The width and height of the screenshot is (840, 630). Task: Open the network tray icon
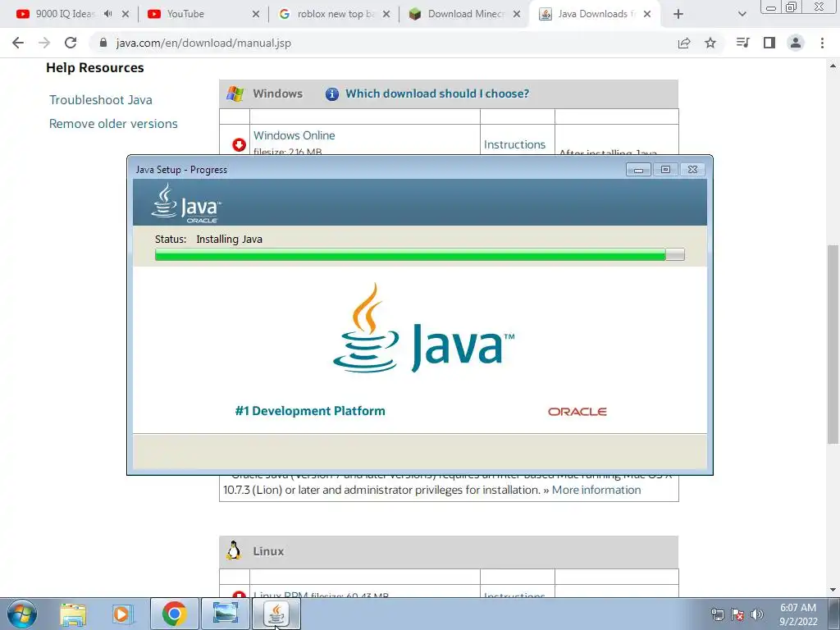tap(717, 614)
